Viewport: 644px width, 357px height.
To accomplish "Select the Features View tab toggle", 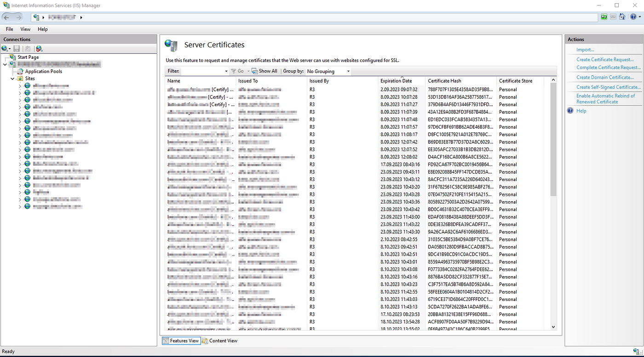I will point(180,340).
